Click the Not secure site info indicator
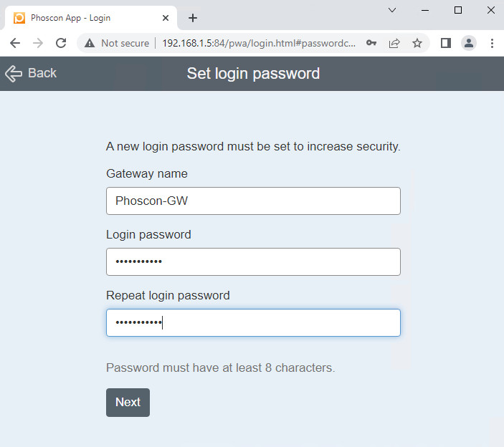Image resolution: width=504 pixels, height=447 pixels. 117,43
